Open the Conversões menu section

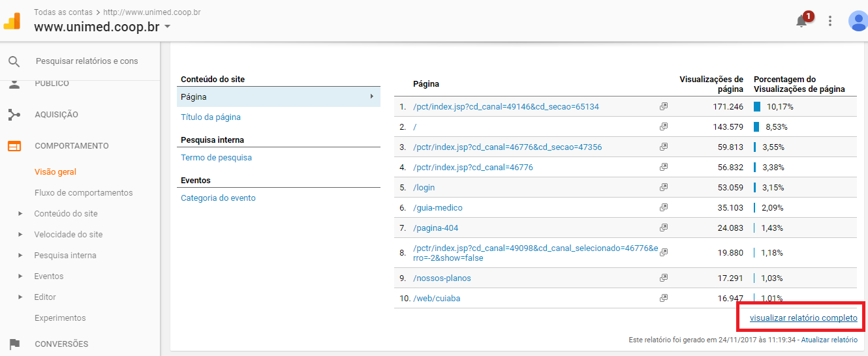(x=61, y=344)
